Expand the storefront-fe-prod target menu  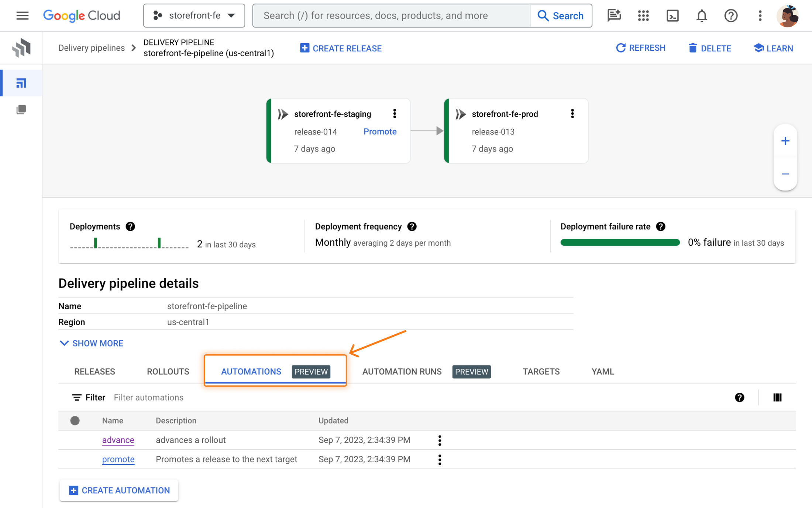572,114
